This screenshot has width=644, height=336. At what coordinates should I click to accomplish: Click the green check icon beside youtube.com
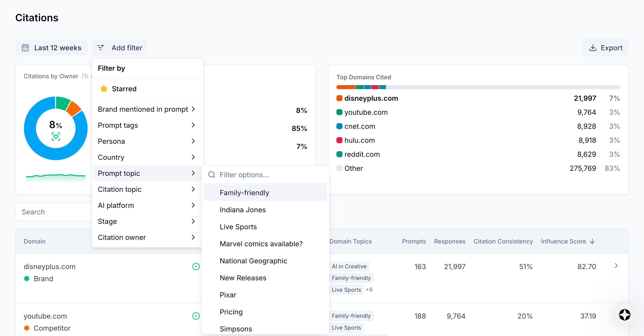click(196, 316)
